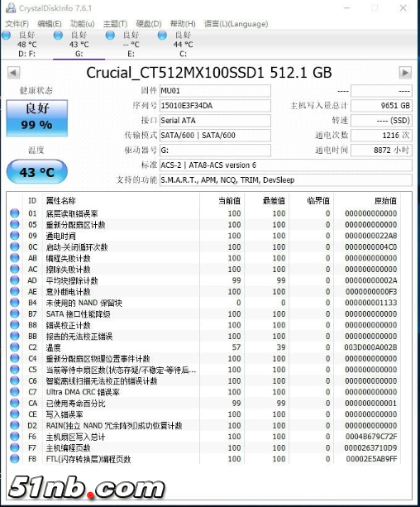Select the G: disk tab at 43 °C
This screenshot has height=507, width=420.
pyautogui.click(x=79, y=45)
